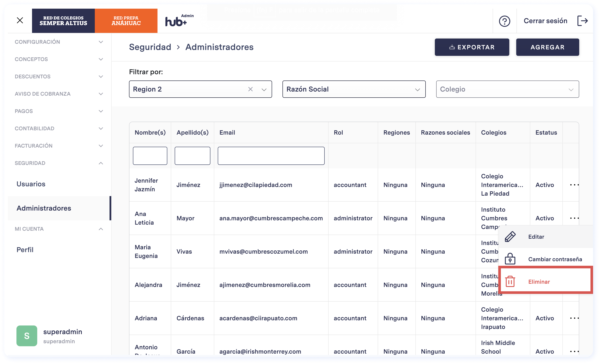600x364 pixels.
Task: Open row actions for Ana Leticia
Action: tap(574, 218)
